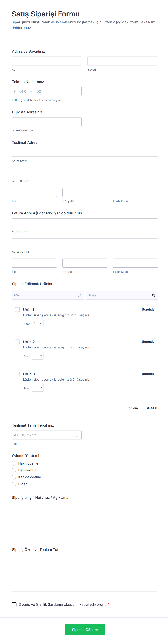Open the Sırala sorting dropdown
Image resolution: width=168 pixels, height=644 pixels.
pyautogui.click(x=117, y=295)
